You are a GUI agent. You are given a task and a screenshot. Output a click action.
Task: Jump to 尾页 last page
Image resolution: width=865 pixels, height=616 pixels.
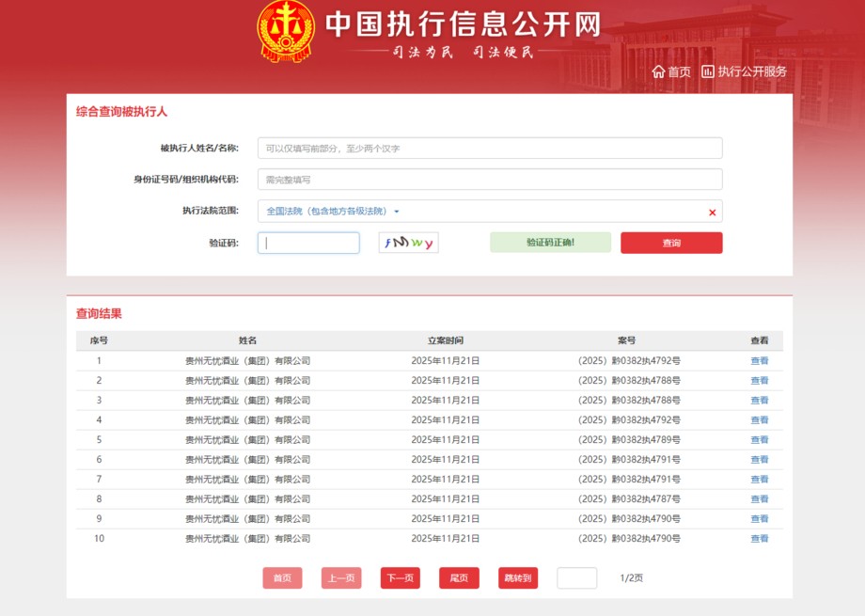point(459,578)
